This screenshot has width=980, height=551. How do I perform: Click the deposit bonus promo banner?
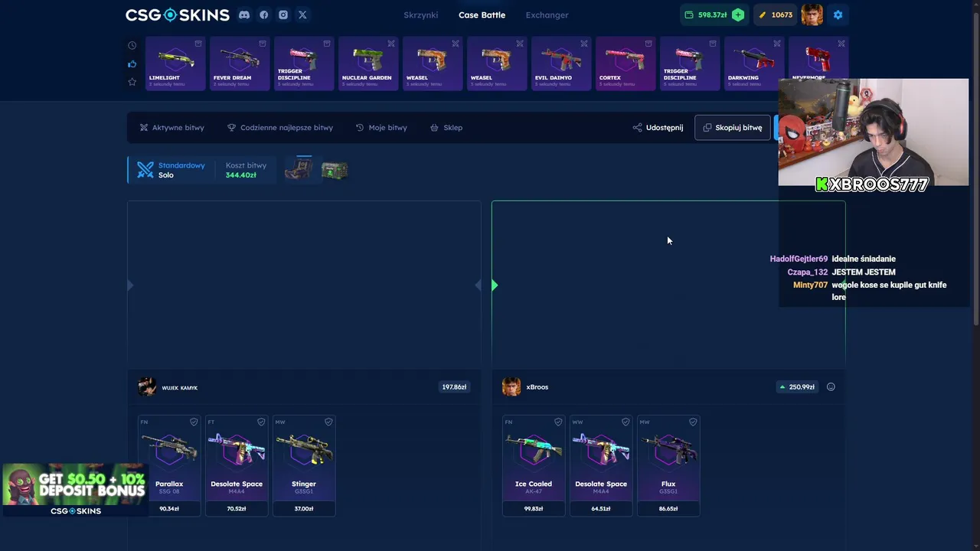[x=75, y=490]
